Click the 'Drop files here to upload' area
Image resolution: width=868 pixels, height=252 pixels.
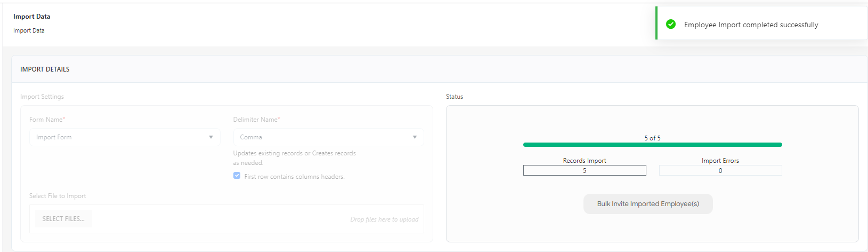(x=384, y=219)
